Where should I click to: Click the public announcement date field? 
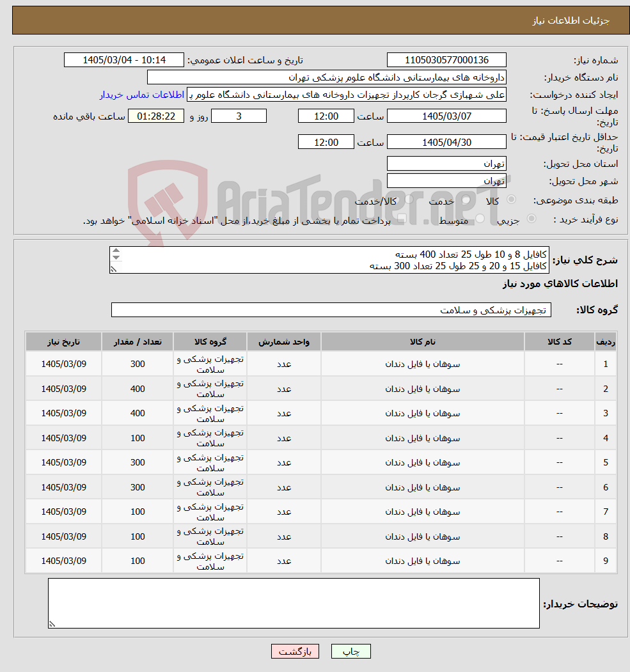tap(124, 60)
